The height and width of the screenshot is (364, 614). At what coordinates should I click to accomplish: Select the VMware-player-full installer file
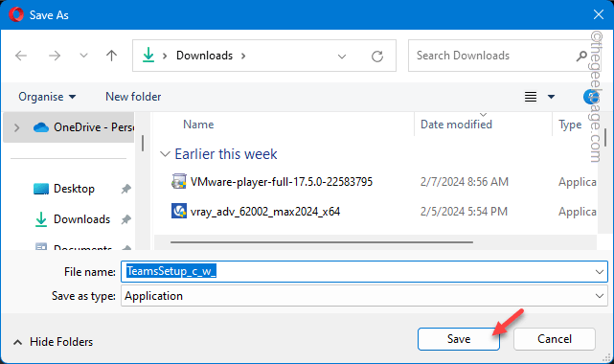pyautogui.click(x=282, y=182)
